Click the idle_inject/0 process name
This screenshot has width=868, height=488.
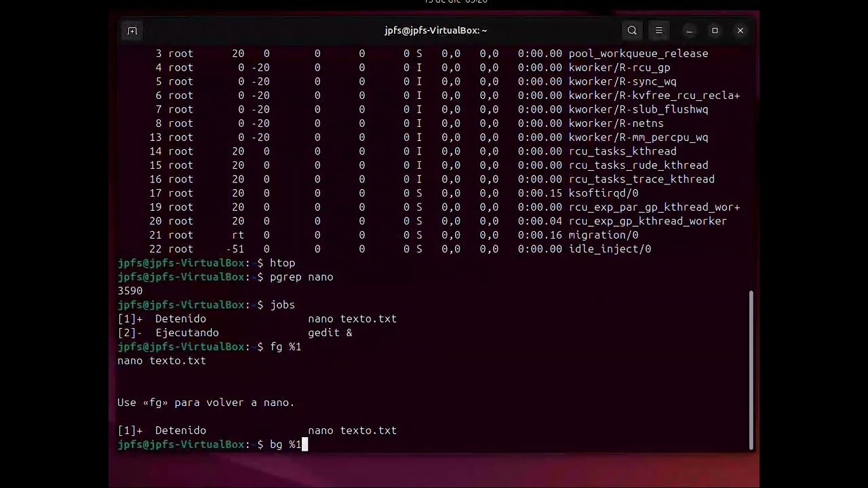point(610,249)
